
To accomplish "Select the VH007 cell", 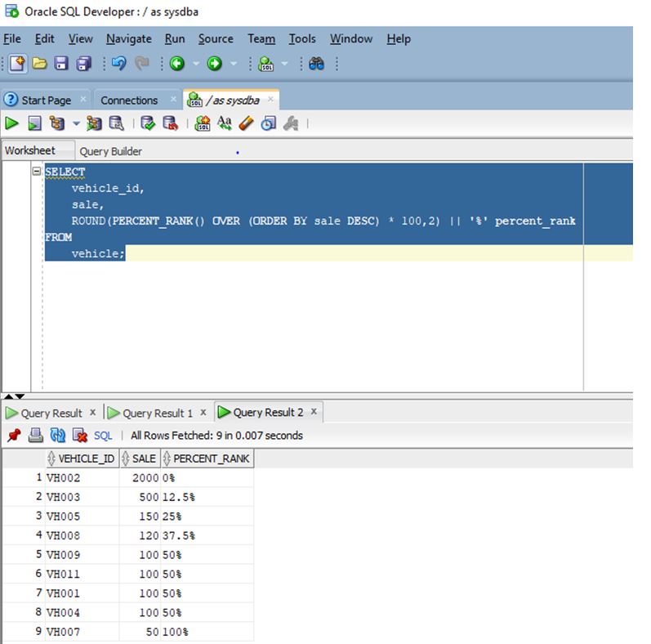I will click(x=82, y=632).
